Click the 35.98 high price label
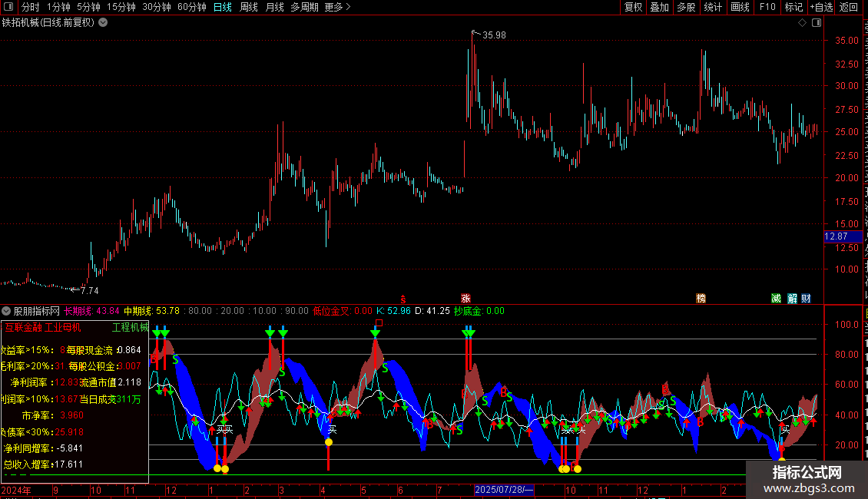This screenshot has width=868, height=499. [494, 35]
